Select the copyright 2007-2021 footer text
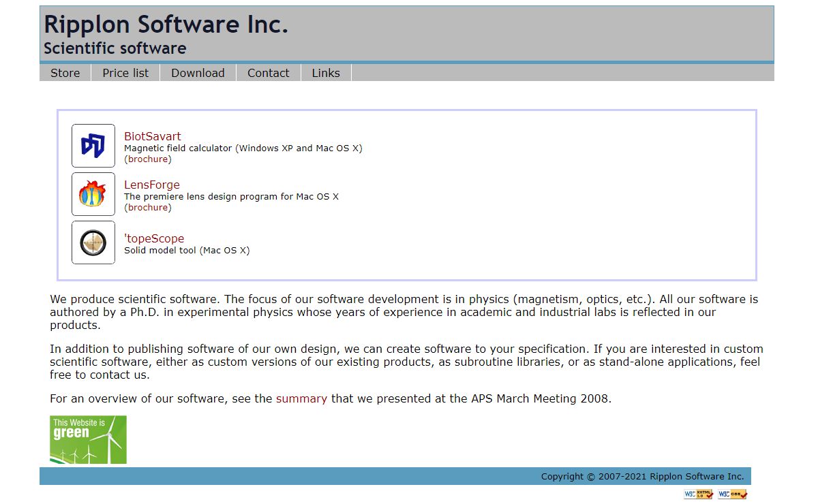Viewport: 818px width, 504px height. pyautogui.click(x=642, y=476)
